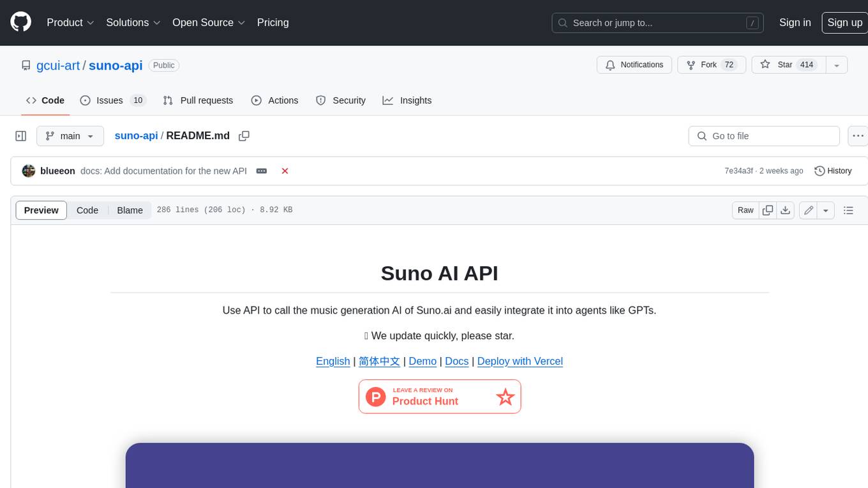Click the purple banner image
868x488 pixels.
point(440,466)
